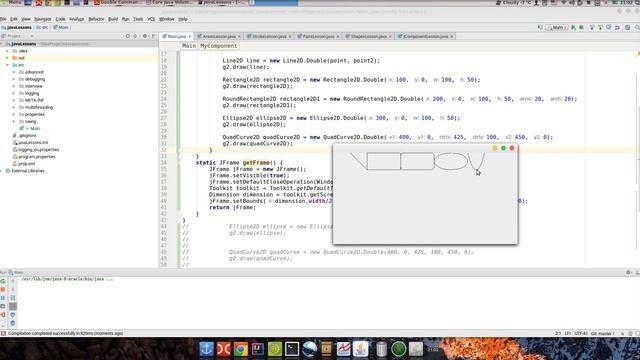Image resolution: width=640 pixels, height=360 pixels.
Task: Click the javaLessons breadcrumb in navigation bar
Action: click(x=17, y=27)
